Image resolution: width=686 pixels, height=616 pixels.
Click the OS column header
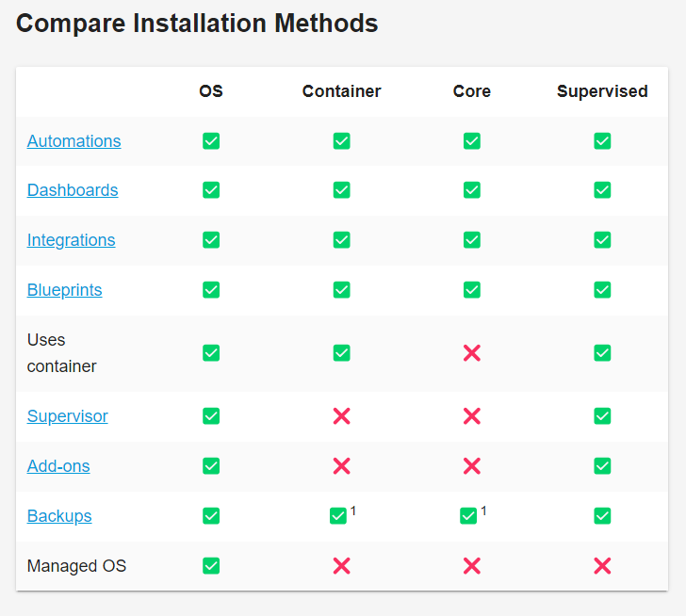pyautogui.click(x=211, y=91)
